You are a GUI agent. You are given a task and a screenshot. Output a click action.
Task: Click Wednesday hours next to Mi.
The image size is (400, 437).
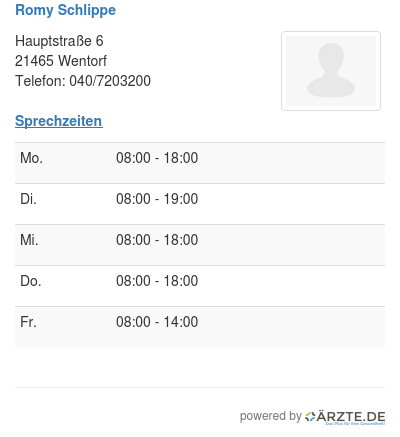[157, 240]
